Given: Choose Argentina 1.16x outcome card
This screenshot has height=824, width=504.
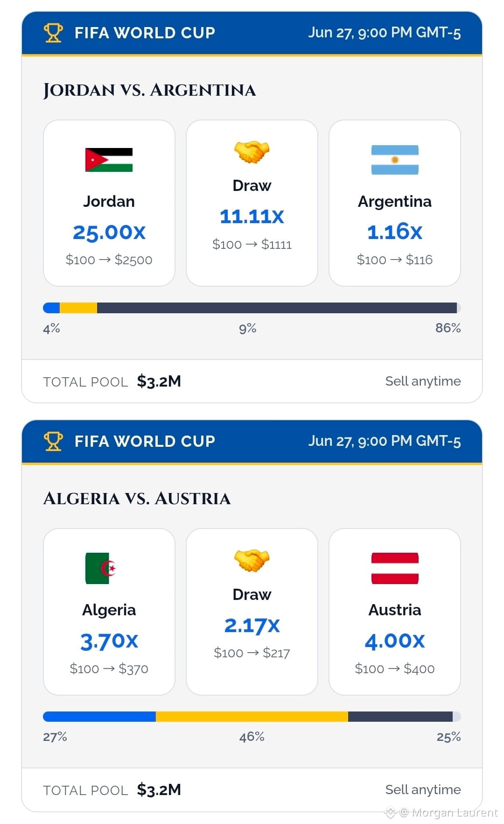Looking at the screenshot, I should [395, 203].
